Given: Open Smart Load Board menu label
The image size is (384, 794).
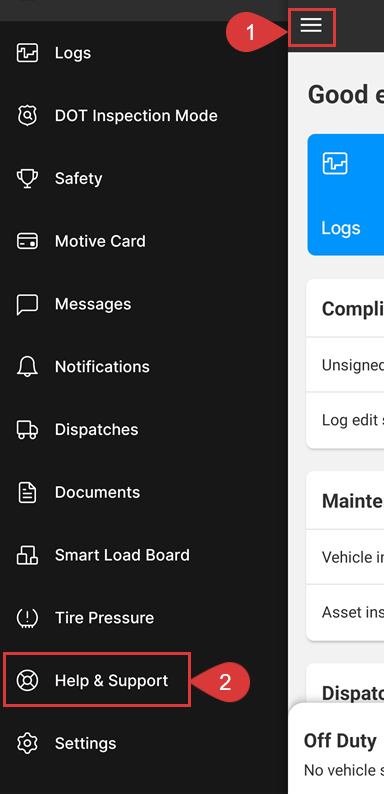Looking at the screenshot, I should pyautogui.click(x=122, y=555).
